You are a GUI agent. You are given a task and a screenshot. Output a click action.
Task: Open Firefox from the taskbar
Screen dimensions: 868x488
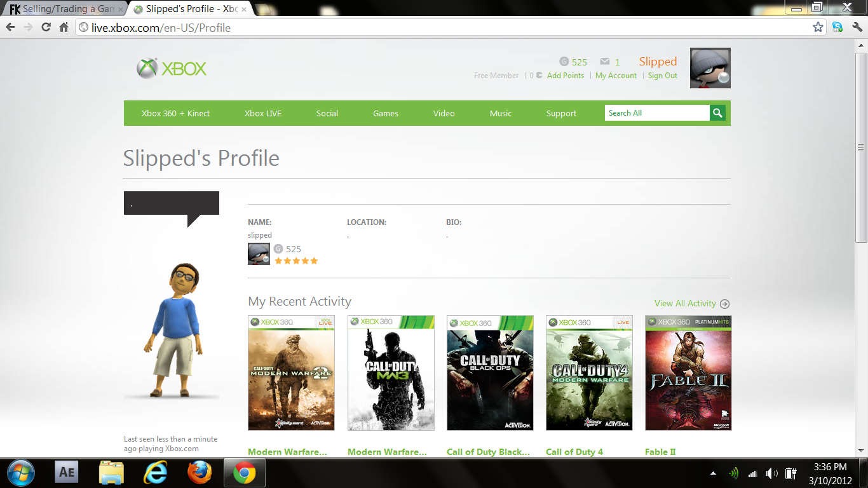tap(200, 473)
